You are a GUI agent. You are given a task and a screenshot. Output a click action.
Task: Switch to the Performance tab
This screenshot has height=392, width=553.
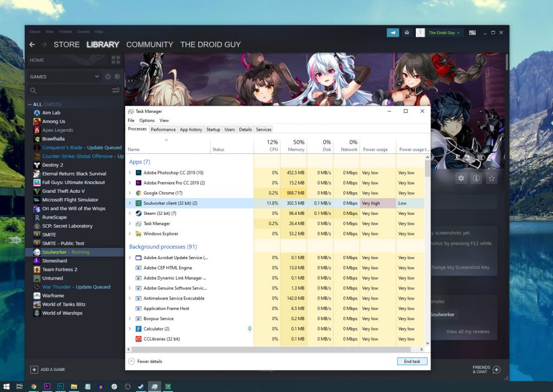(x=163, y=130)
